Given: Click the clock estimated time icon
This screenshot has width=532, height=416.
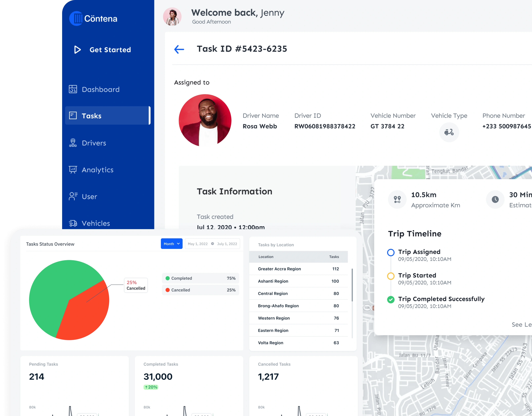Looking at the screenshot, I should coord(495,199).
